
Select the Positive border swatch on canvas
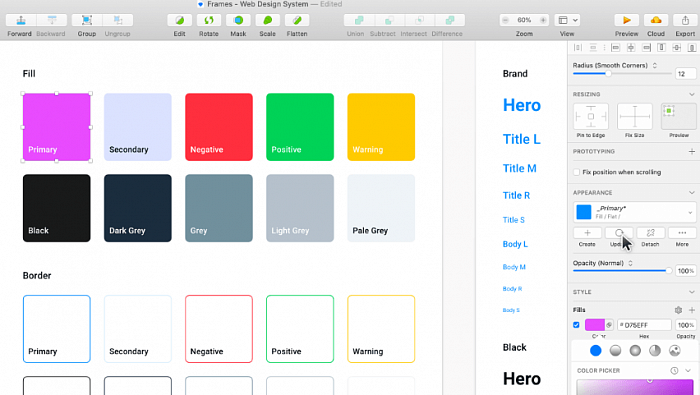tap(300, 329)
